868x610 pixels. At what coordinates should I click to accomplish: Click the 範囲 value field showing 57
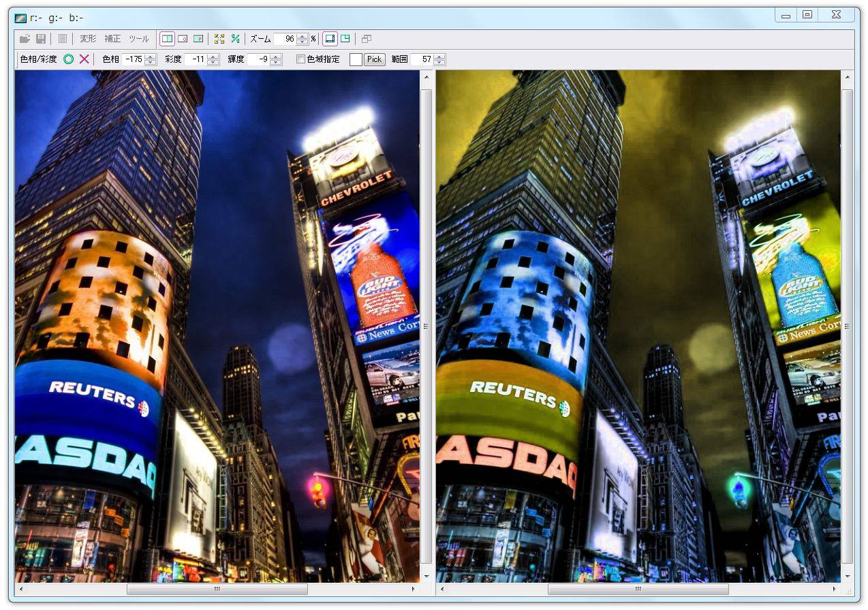pyautogui.click(x=422, y=59)
